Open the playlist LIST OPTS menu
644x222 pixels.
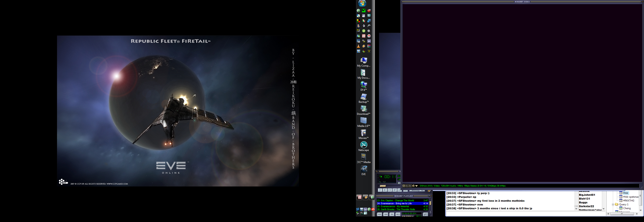pos(426,214)
